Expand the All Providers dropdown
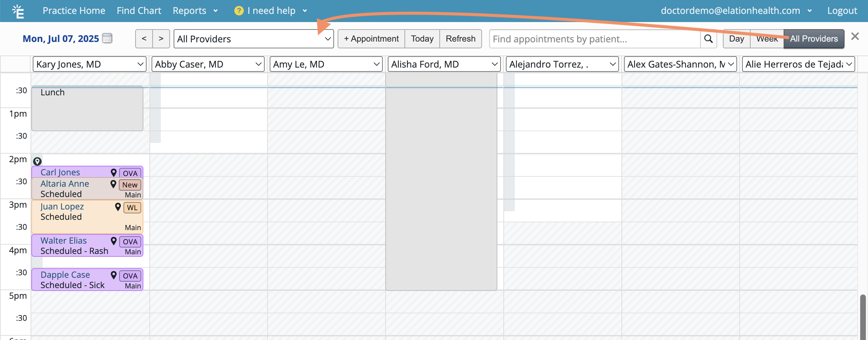This screenshot has height=340, width=868. tap(253, 39)
